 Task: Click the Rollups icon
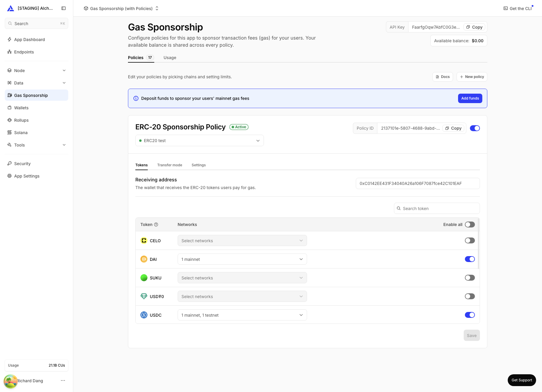[x=9, y=120]
